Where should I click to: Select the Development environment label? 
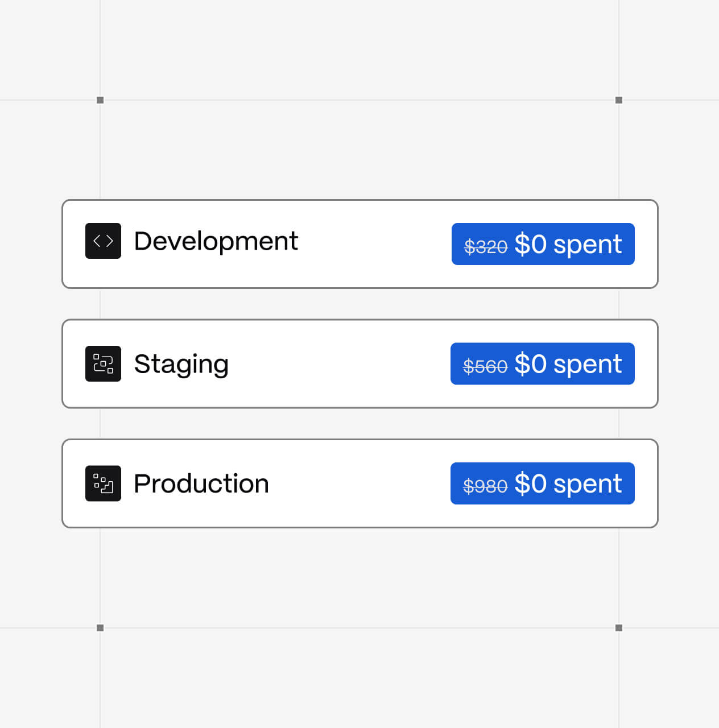pyautogui.click(x=216, y=241)
